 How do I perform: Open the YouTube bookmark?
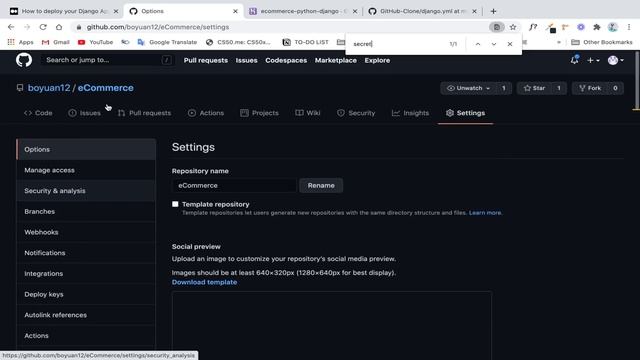tap(95, 42)
